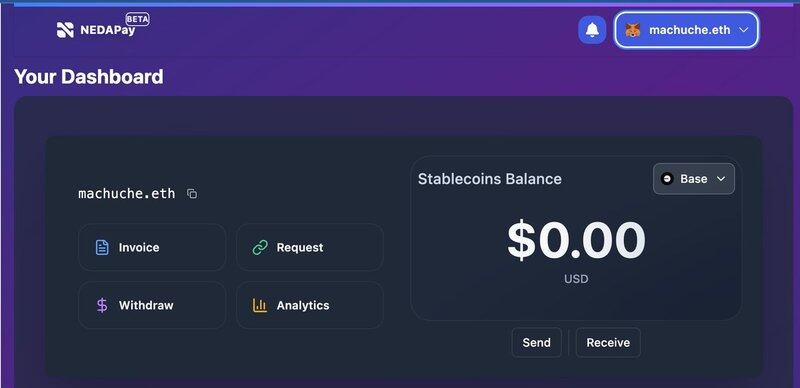Click the BETA badge near logo

click(x=137, y=19)
